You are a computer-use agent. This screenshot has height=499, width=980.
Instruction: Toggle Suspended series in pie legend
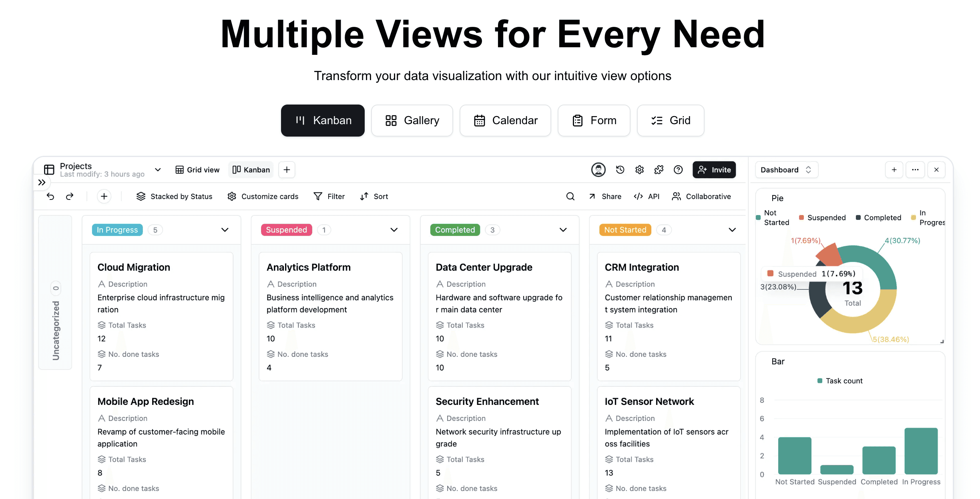[x=822, y=217]
